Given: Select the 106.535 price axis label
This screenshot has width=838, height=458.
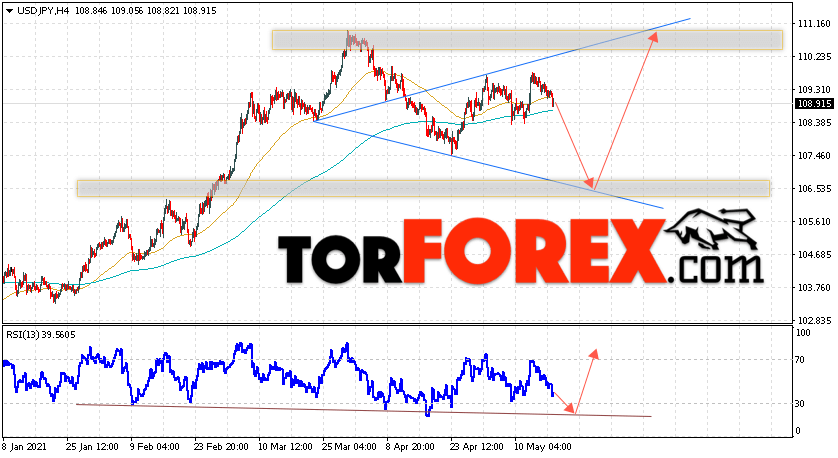Looking at the screenshot, I should (x=814, y=189).
